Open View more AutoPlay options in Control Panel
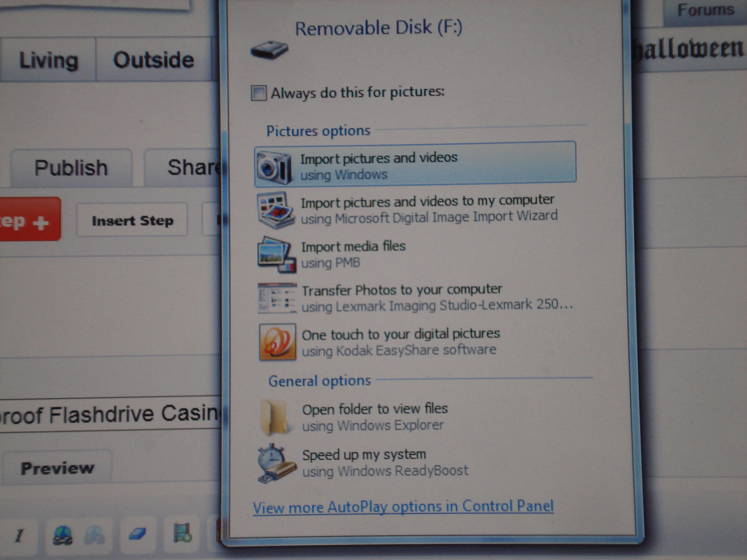The width and height of the screenshot is (747, 560). [x=403, y=507]
